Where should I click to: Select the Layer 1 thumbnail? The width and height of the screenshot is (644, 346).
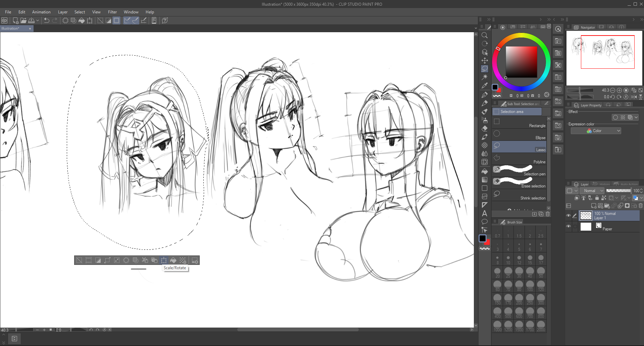[586, 216]
